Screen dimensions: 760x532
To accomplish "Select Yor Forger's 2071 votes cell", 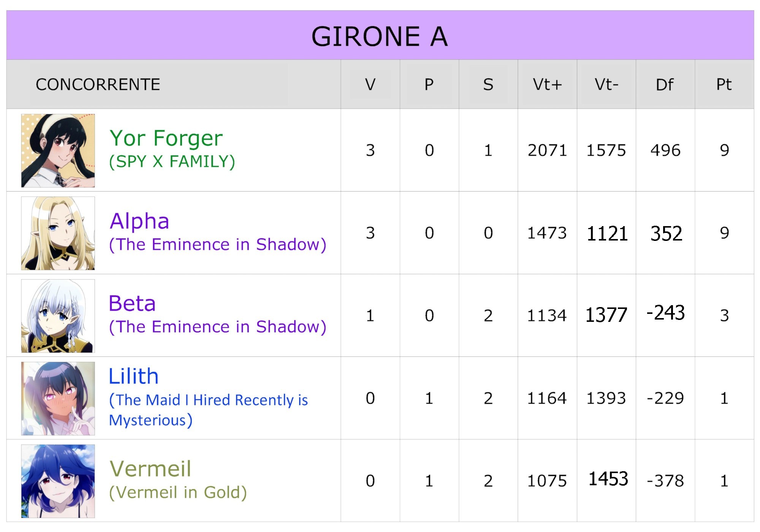I will (x=547, y=150).
